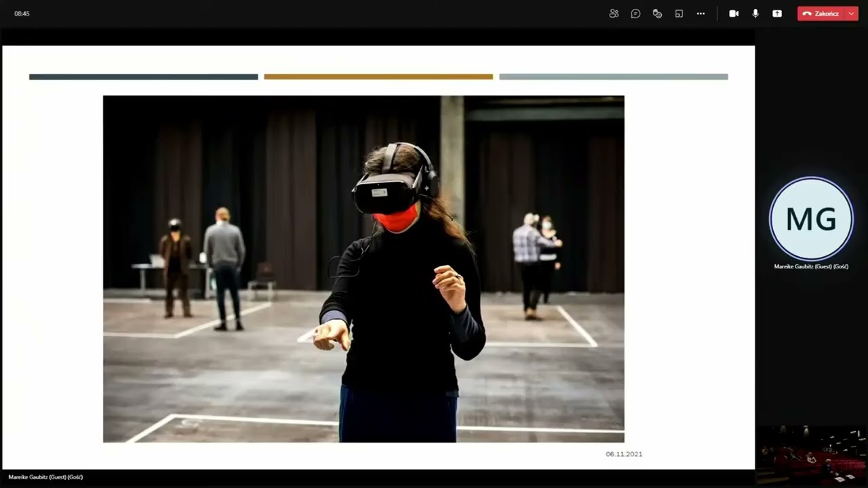
Task: Open the meeting chat
Action: 635,14
